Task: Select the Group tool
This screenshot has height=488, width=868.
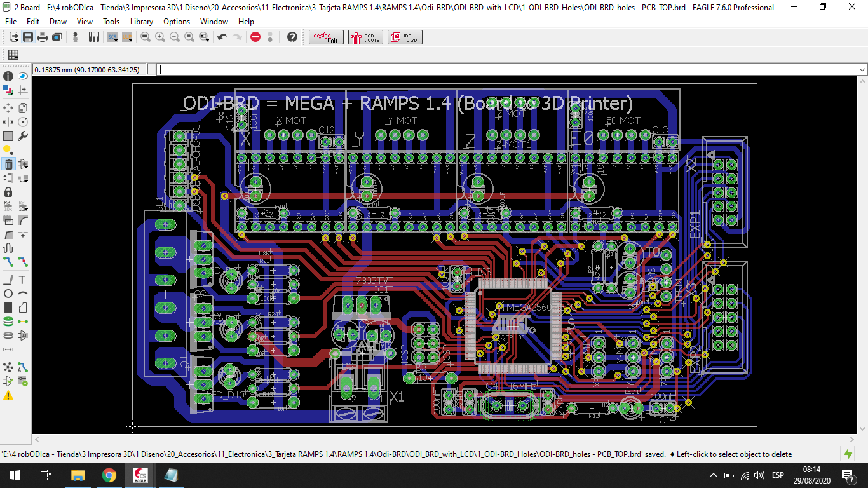Action: pyautogui.click(x=8, y=136)
